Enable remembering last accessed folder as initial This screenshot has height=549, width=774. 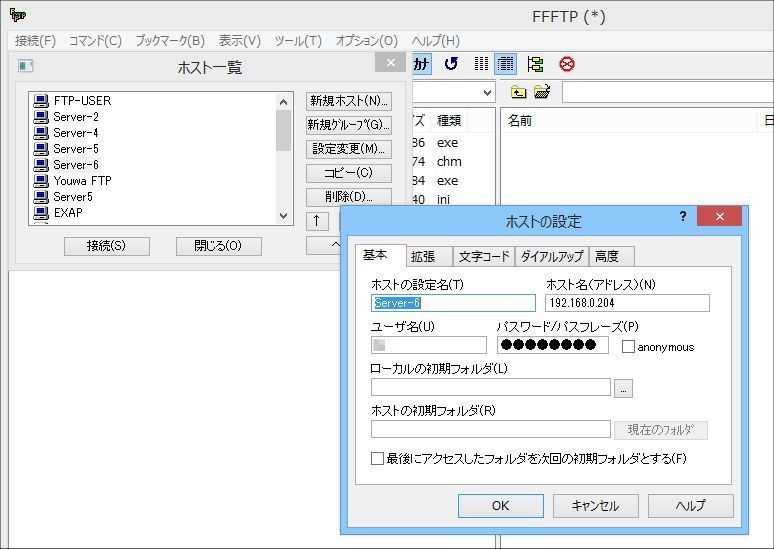(x=377, y=458)
